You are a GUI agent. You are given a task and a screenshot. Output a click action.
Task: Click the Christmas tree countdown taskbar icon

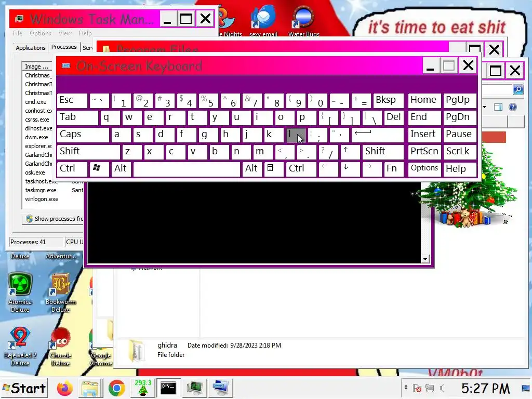point(143,388)
